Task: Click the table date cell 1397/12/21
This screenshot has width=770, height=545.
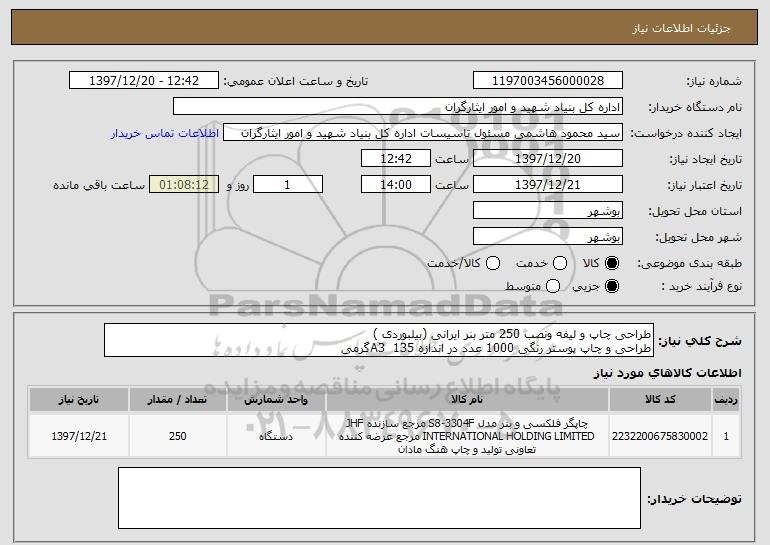Action: coord(79,436)
